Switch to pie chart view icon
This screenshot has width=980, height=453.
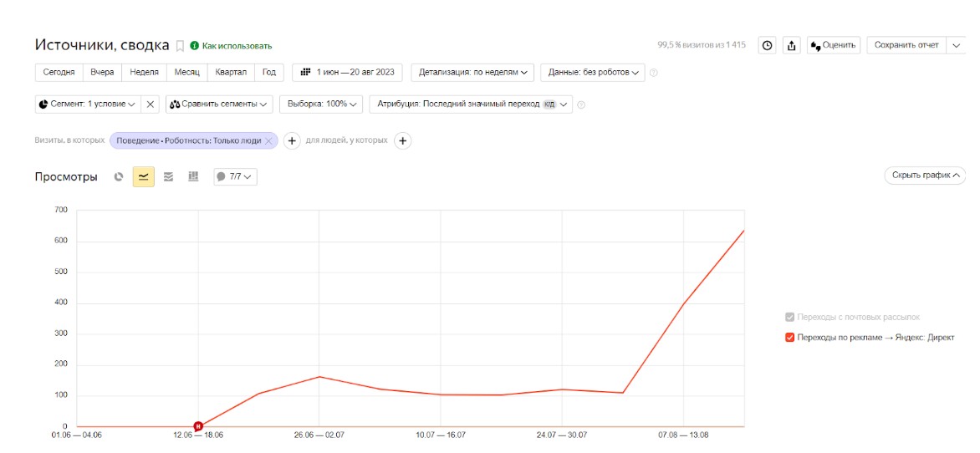point(119,177)
